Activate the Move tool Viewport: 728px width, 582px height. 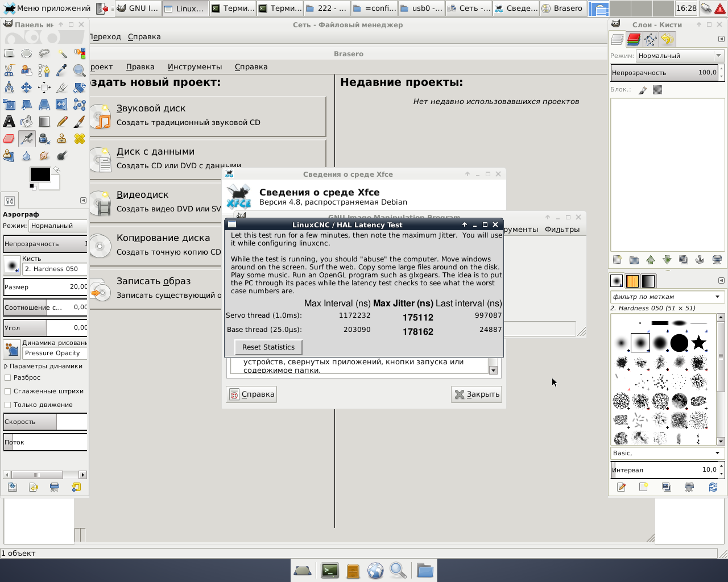click(x=27, y=88)
